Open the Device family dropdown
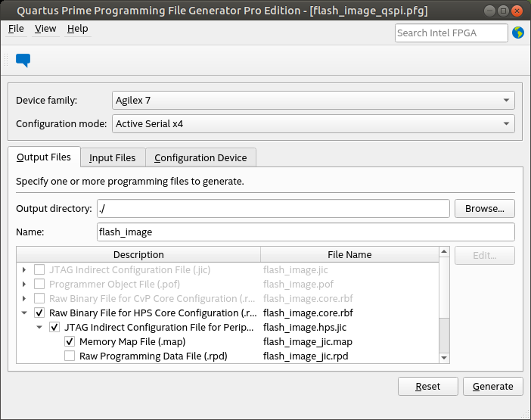 (314, 100)
